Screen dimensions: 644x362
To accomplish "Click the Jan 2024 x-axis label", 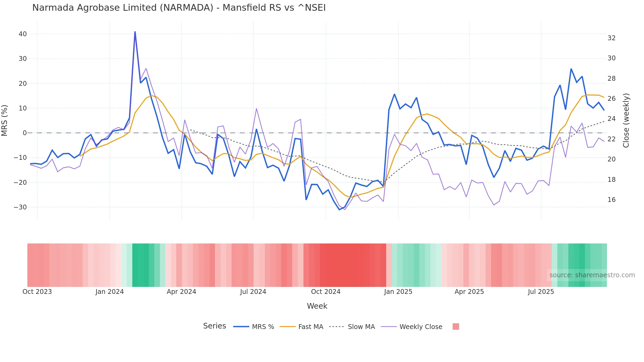I will (109, 292).
